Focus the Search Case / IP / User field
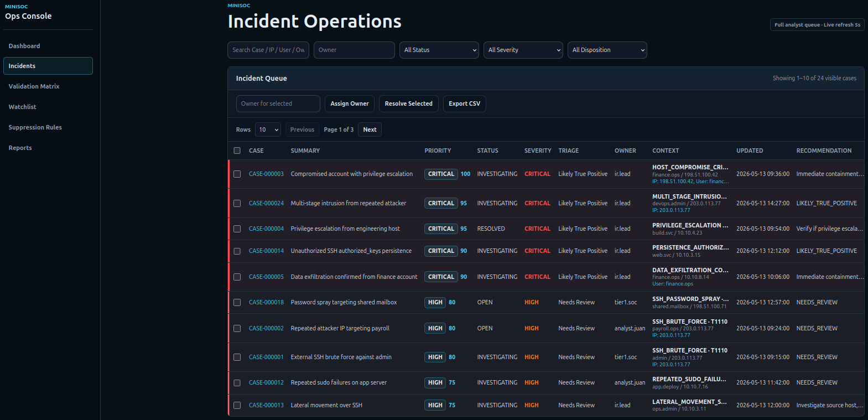Viewport: 868px width, 420px height. coord(268,50)
